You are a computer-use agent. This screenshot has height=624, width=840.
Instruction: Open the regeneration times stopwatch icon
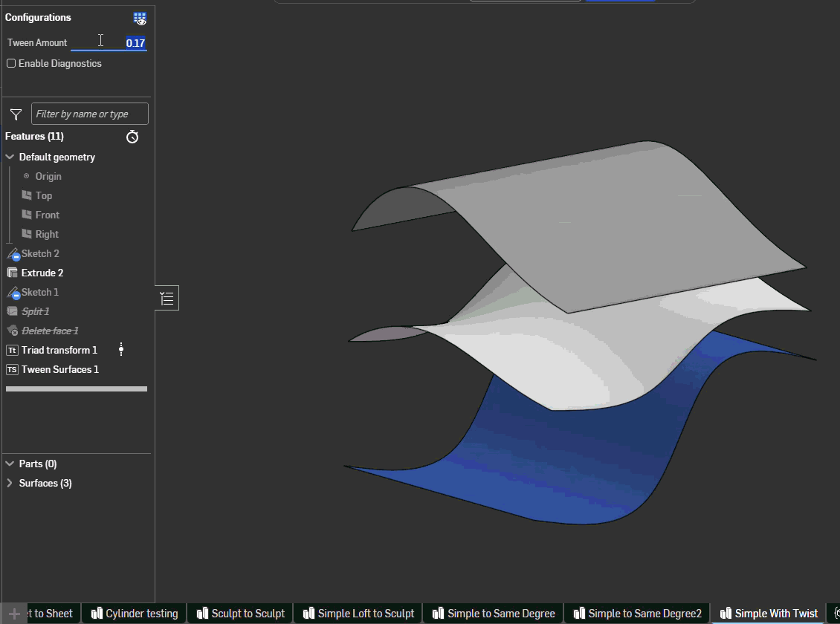132,137
